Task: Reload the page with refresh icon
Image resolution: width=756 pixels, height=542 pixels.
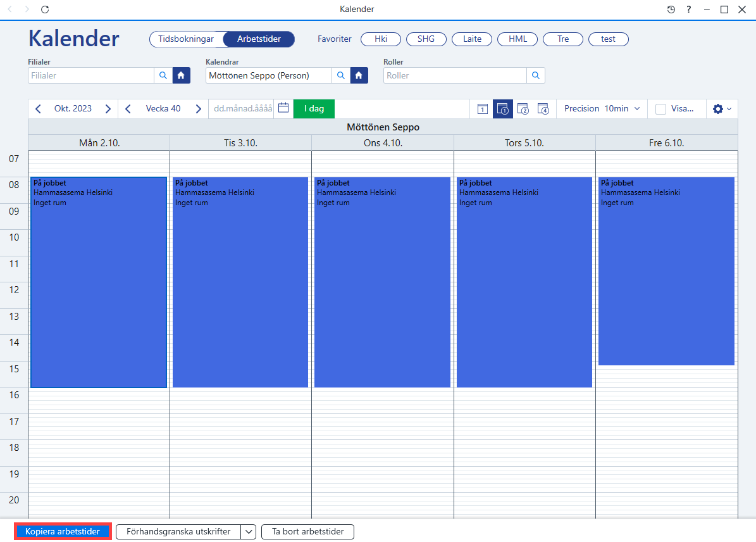Action: 45,9
